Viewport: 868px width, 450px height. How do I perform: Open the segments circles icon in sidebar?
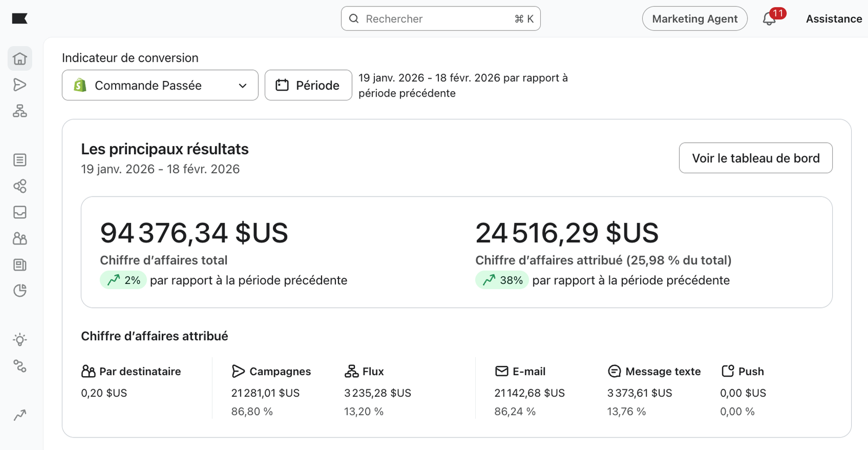pyautogui.click(x=20, y=186)
